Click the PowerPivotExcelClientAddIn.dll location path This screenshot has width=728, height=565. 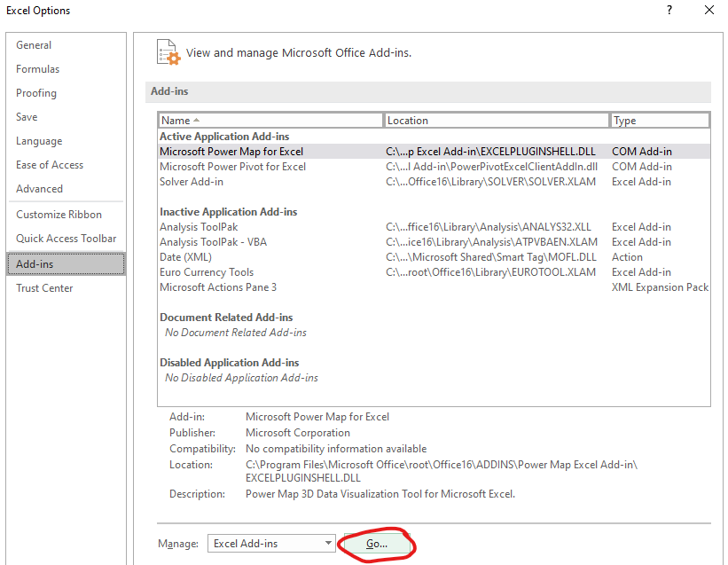pyautogui.click(x=491, y=167)
